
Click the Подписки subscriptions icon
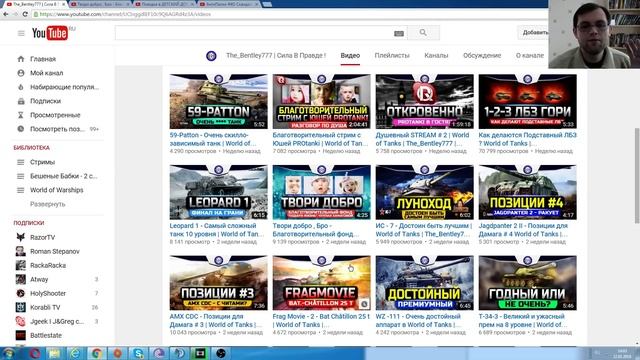21,101
